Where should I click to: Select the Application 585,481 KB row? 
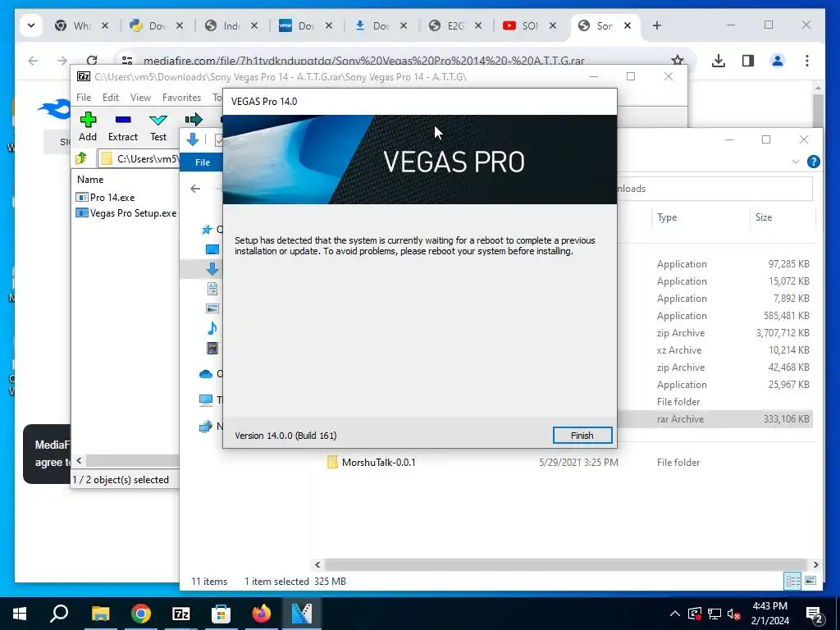[714, 316]
